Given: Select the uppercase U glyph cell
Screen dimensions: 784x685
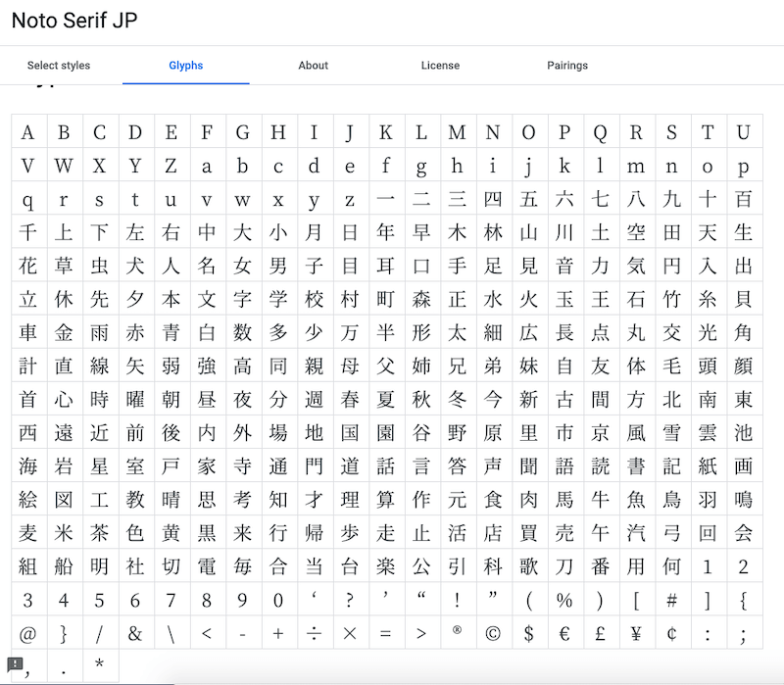Looking at the screenshot, I should click(745, 131).
